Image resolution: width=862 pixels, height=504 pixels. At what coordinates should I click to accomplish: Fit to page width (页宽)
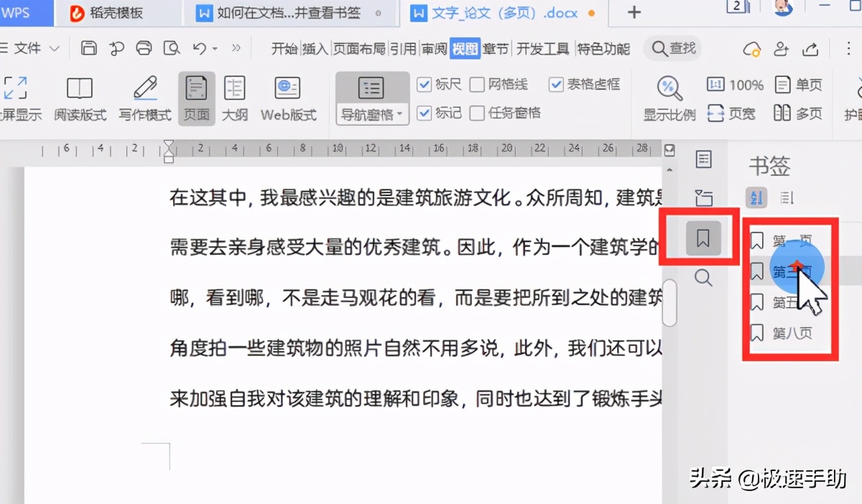pyautogui.click(x=731, y=113)
